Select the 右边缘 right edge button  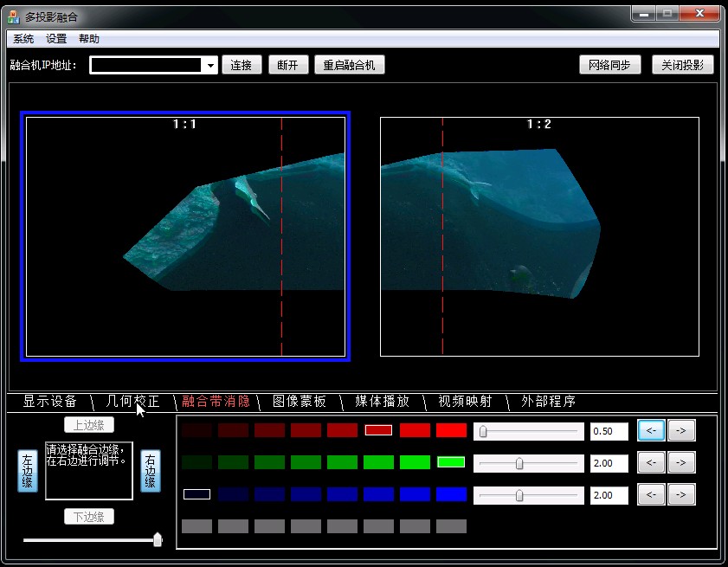(151, 470)
